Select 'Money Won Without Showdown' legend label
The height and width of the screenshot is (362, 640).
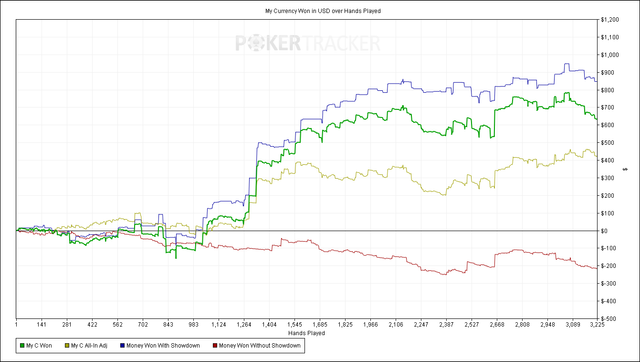[260, 346]
